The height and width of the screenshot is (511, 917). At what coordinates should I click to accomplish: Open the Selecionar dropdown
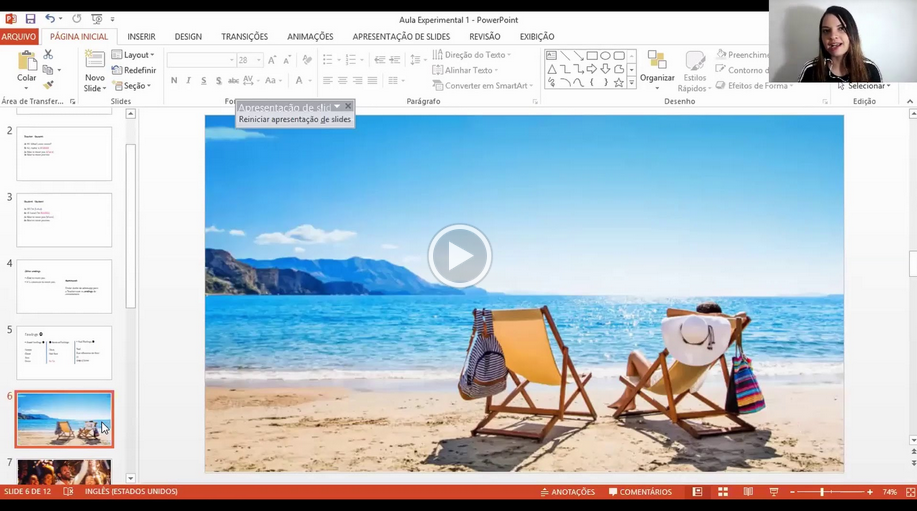pyautogui.click(x=864, y=86)
